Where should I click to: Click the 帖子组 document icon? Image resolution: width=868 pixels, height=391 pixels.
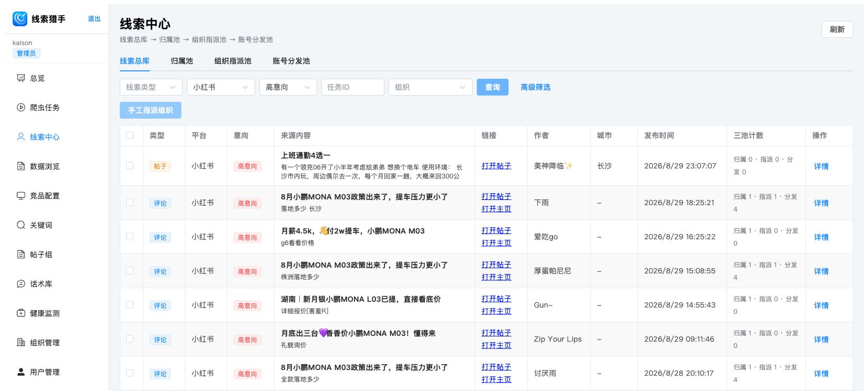point(21,255)
